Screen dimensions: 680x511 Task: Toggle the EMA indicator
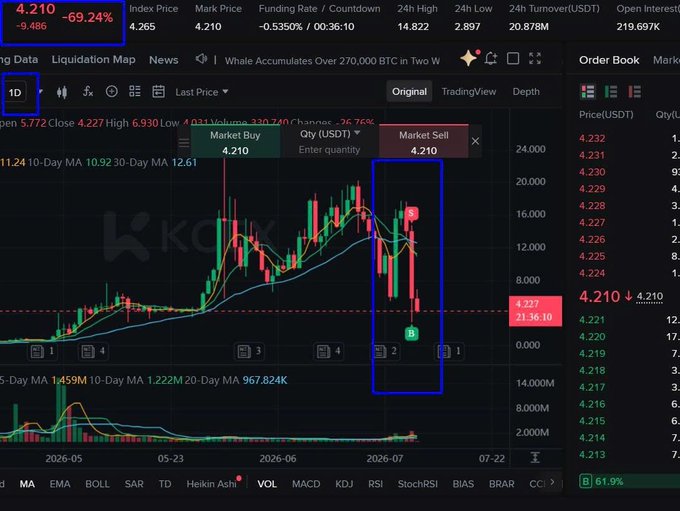60,484
